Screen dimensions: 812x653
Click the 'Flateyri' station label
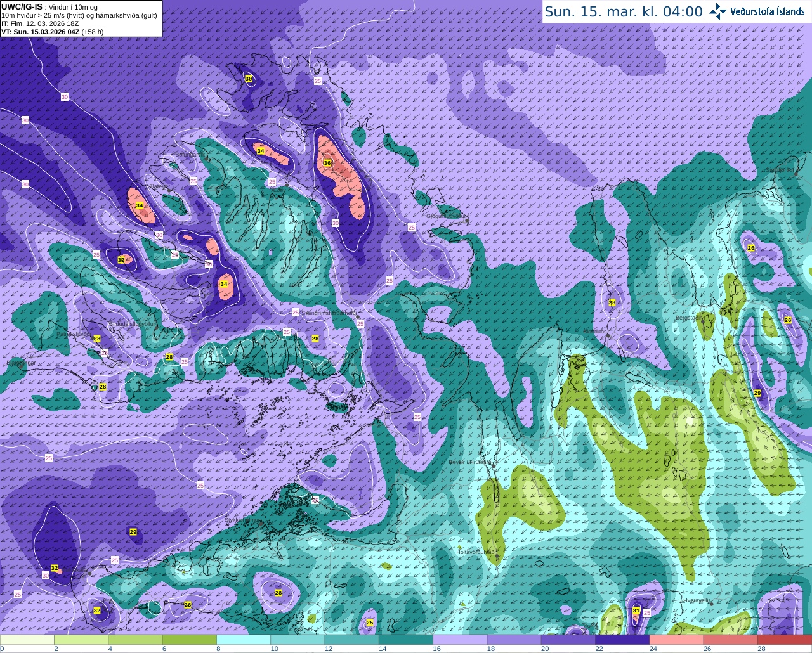pyautogui.click(x=158, y=186)
